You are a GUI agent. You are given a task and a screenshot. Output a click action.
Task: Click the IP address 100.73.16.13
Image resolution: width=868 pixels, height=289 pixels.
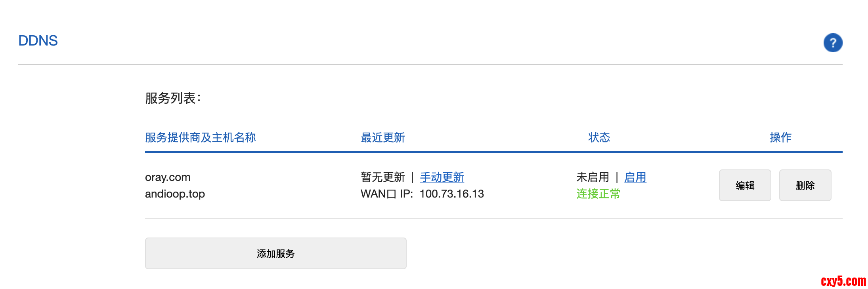tap(452, 194)
